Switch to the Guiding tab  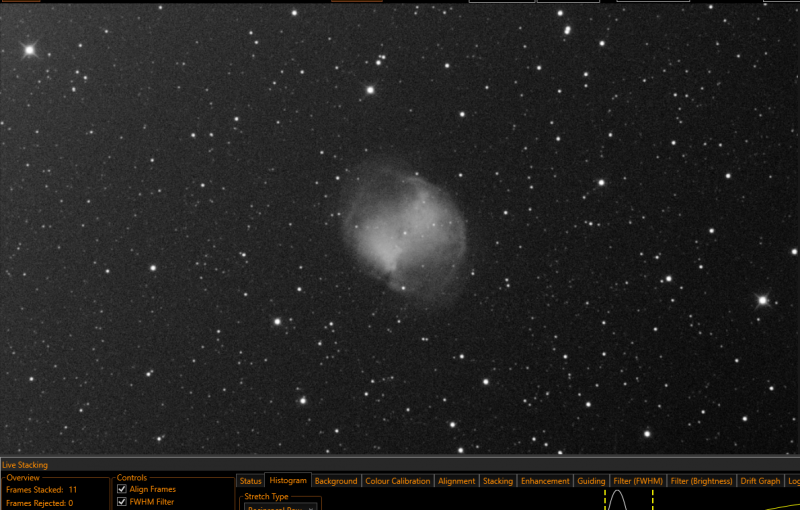[591, 481]
